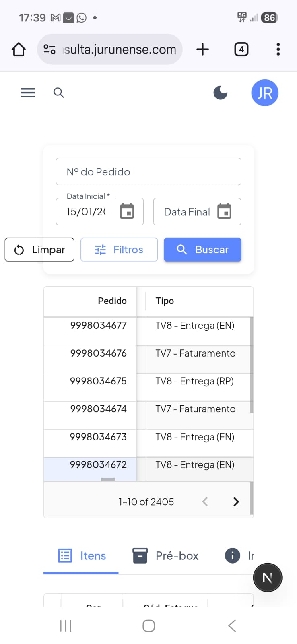The height and width of the screenshot is (644, 297).
Task: Open the JR user avatar menu
Action: point(265,93)
